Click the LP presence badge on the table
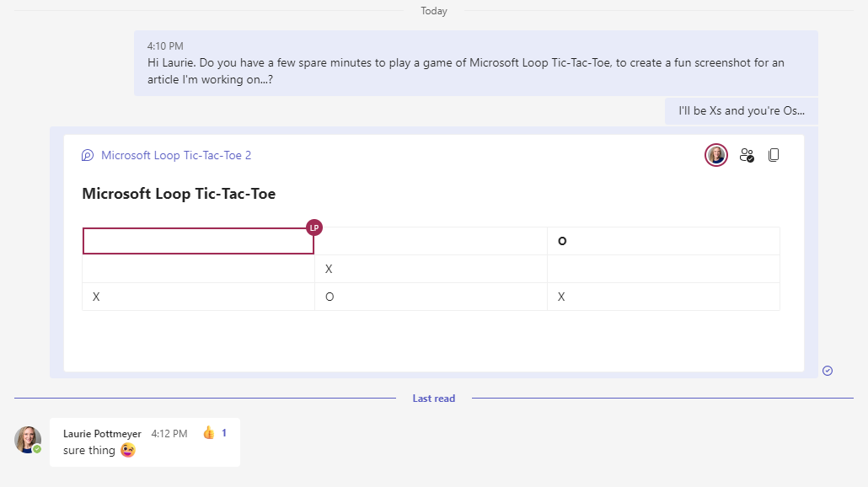The image size is (868, 487). 313,227
